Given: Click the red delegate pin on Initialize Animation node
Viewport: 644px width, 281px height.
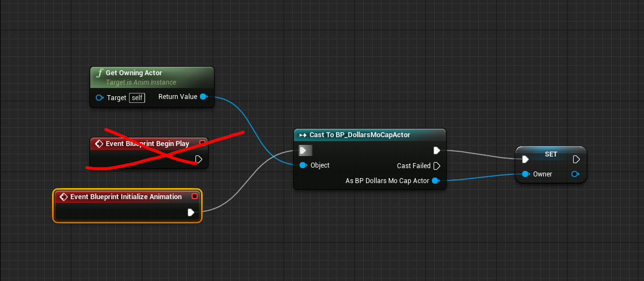Looking at the screenshot, I should tap(194, 196).
